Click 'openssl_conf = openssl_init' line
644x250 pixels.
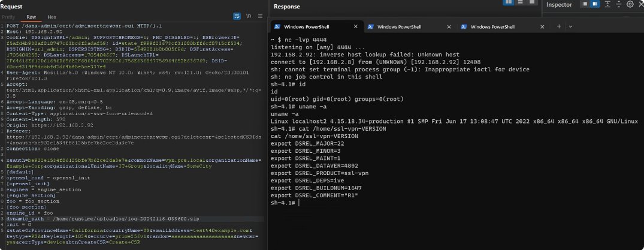click(49, 177)
